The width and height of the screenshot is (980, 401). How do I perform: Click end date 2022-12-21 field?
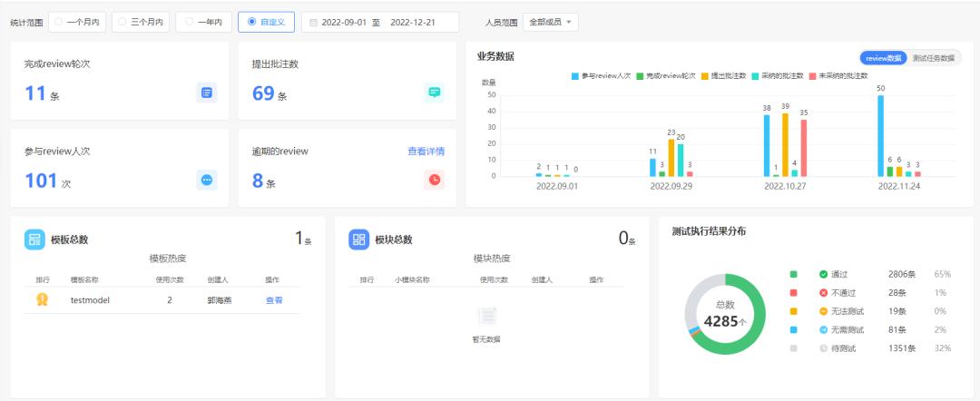413,22
